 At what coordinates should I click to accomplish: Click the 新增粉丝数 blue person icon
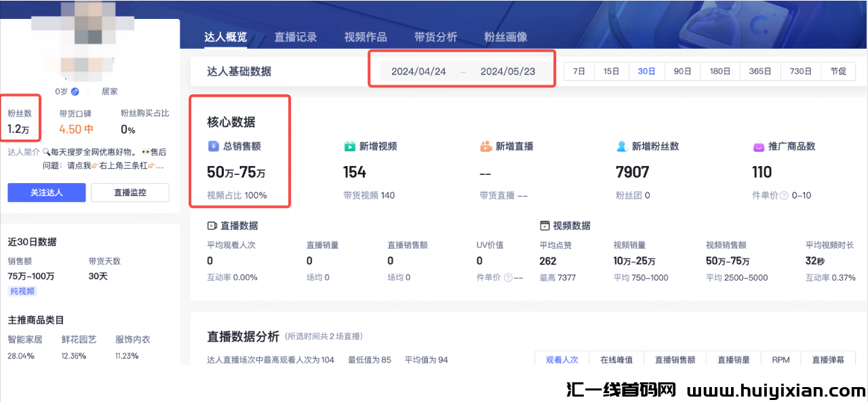[621, 145]
